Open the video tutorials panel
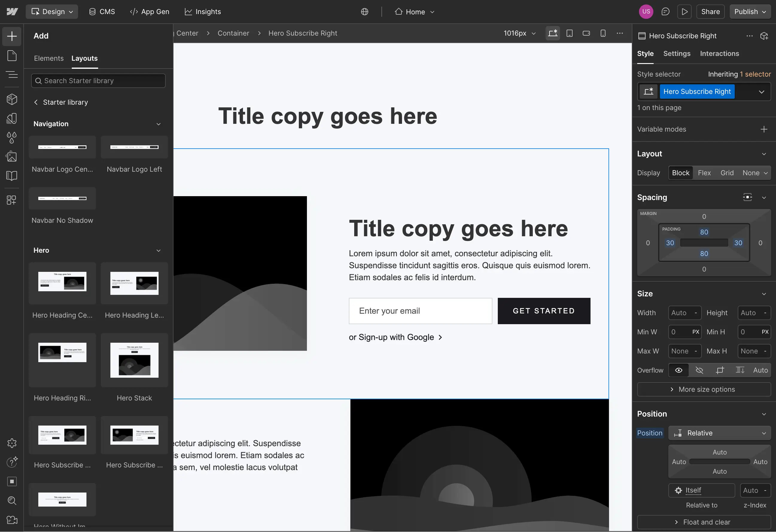The image size is (776, 532). tap(11, 520)
